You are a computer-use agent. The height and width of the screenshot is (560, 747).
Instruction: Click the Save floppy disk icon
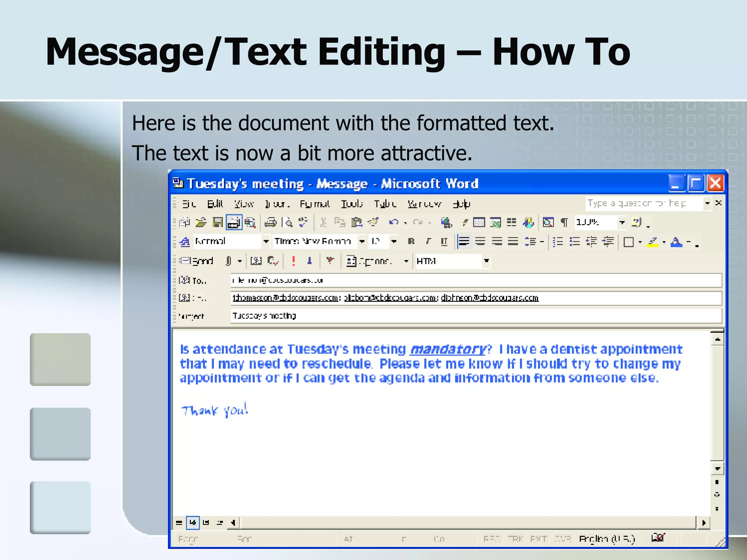click(x=218, y=222)
